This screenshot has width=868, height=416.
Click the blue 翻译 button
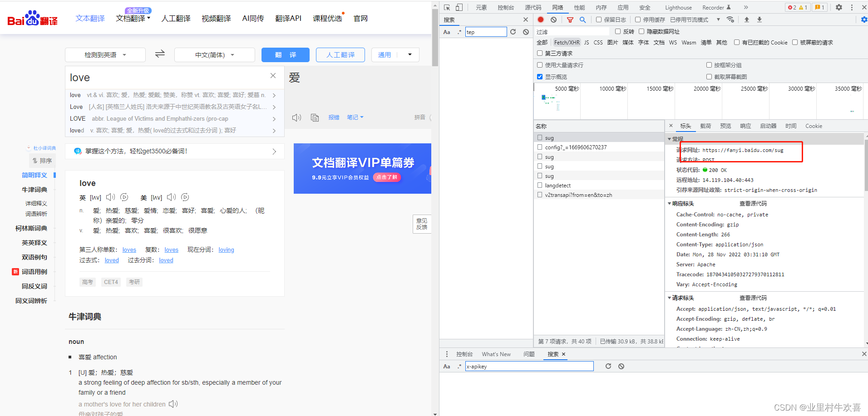click(x=286, y=55)
